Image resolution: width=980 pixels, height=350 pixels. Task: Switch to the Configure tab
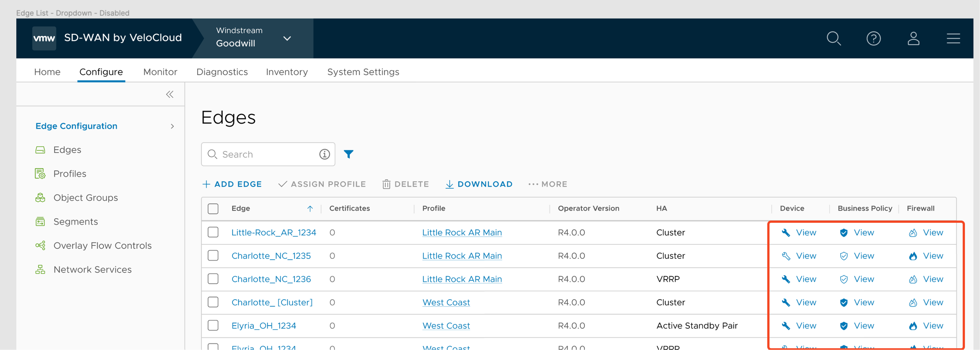click(x=101, y=72)
